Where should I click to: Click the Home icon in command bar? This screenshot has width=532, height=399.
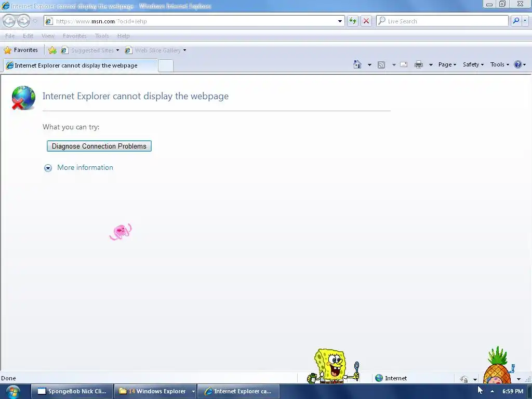357,64
